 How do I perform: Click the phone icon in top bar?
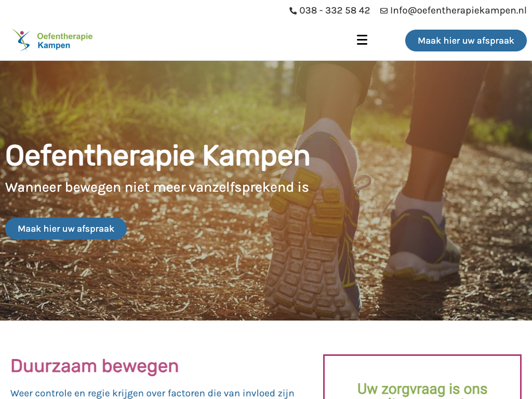(293, 11)
